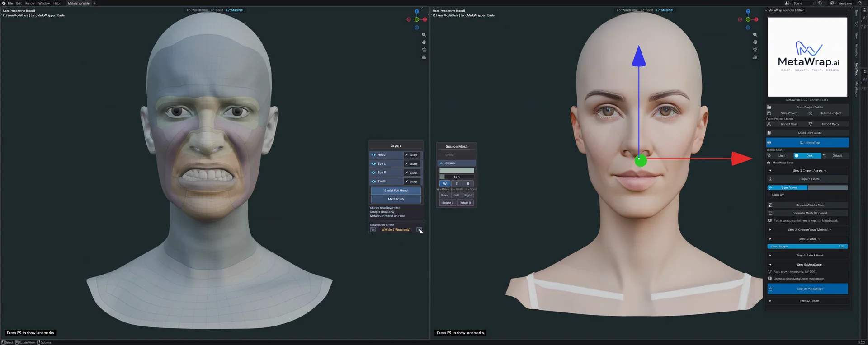Click the Save Project disk icon
Screen dimensions: 868x345
769,113
